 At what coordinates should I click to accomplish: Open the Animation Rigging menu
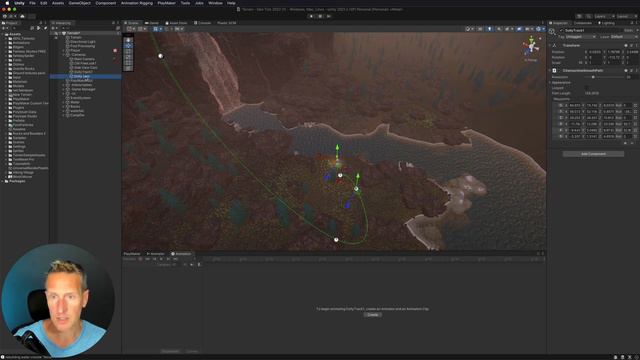point(137,3)
